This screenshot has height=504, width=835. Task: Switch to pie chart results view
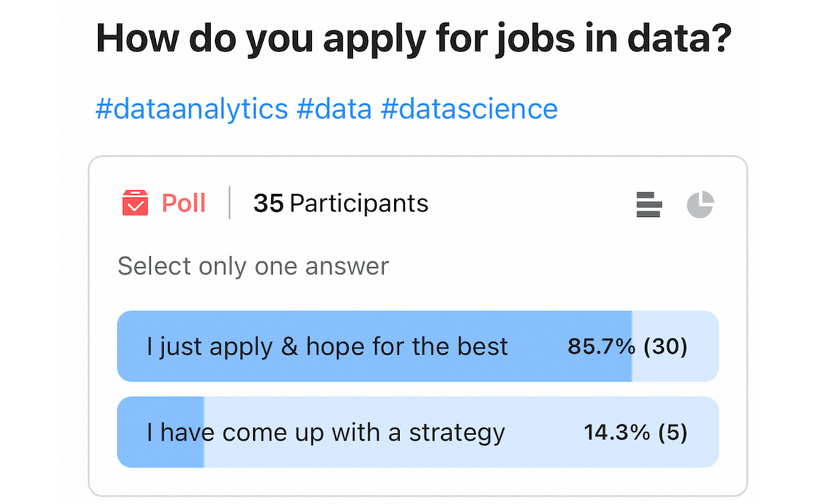coord(700,204)
